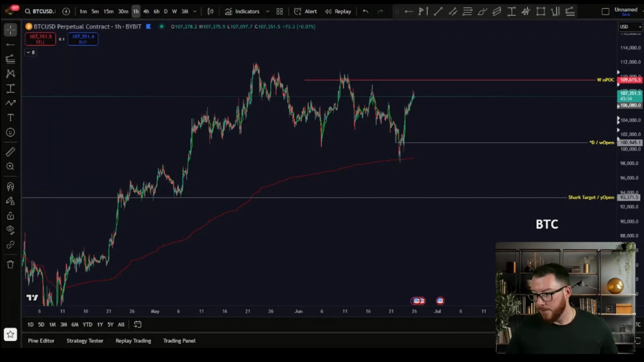The height and width of the screenshot is (362, 644).
Task: Select the price range tool in favorites bar
Action: pyautogui.click(x=512, y=11)
